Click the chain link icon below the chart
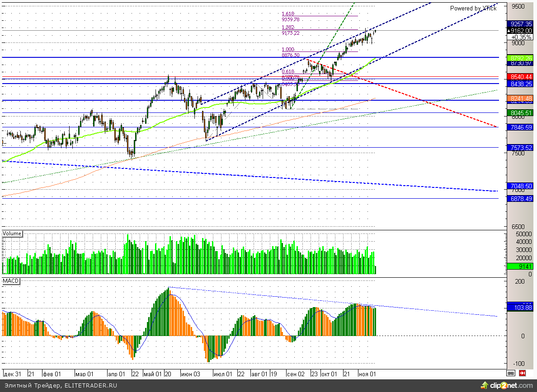This screenshot has width=537, height=392. click(x=511, y=373)
